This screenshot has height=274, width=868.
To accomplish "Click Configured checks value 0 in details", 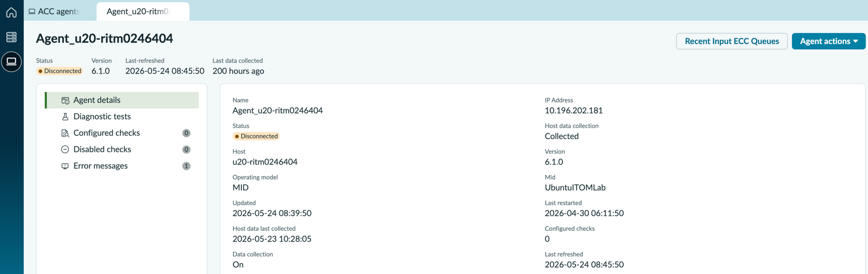I will pos(547,239).
